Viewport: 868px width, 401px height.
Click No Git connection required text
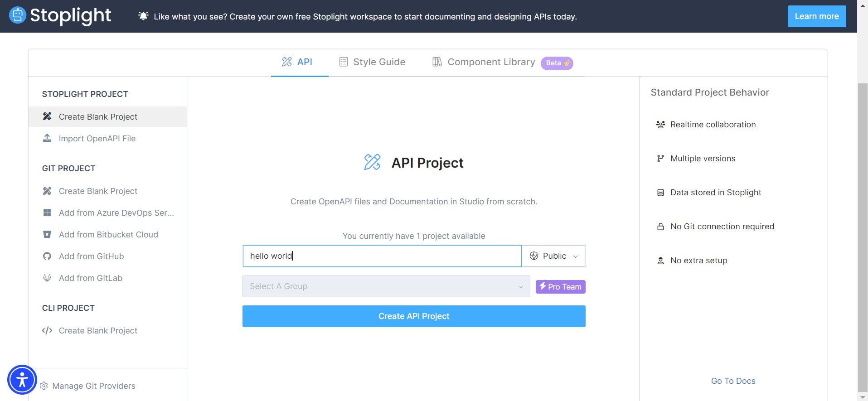(722, 227)
